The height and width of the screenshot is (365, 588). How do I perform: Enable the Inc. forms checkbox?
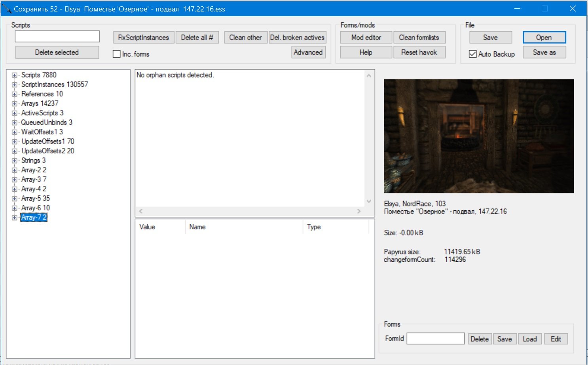tap(117, 54)
